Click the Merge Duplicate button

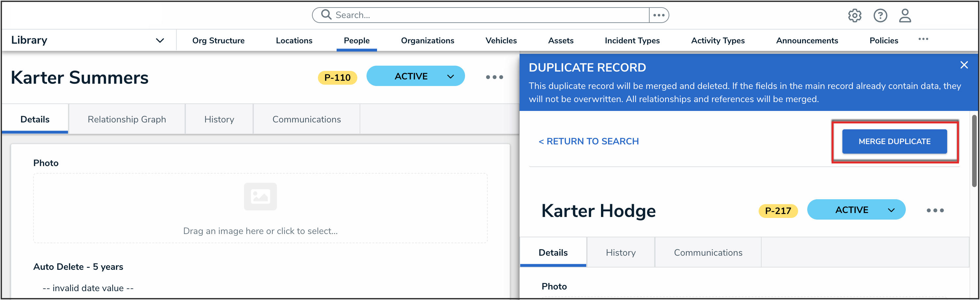click(x=894, y=141)
